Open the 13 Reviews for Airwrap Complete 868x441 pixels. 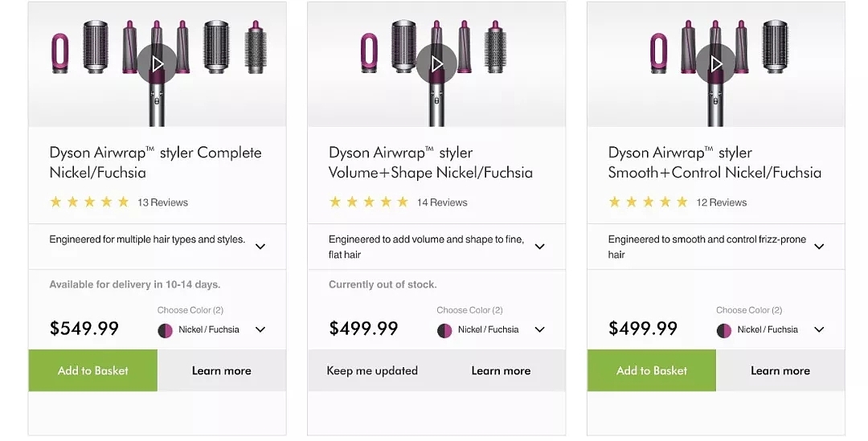tap(162, 202)
